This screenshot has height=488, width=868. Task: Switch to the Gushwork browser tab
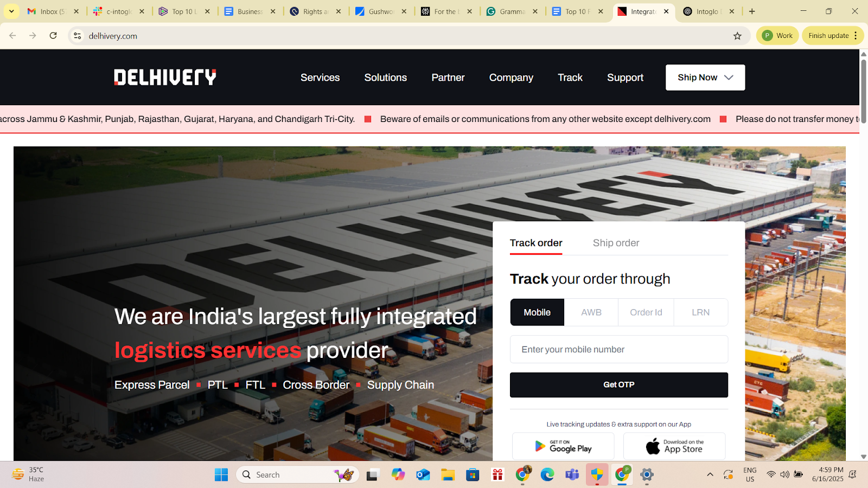[x=381, y=11]
